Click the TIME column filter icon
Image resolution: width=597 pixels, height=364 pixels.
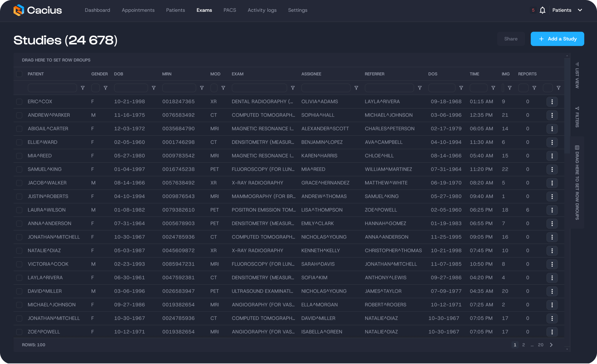click(x=493, y=88)
